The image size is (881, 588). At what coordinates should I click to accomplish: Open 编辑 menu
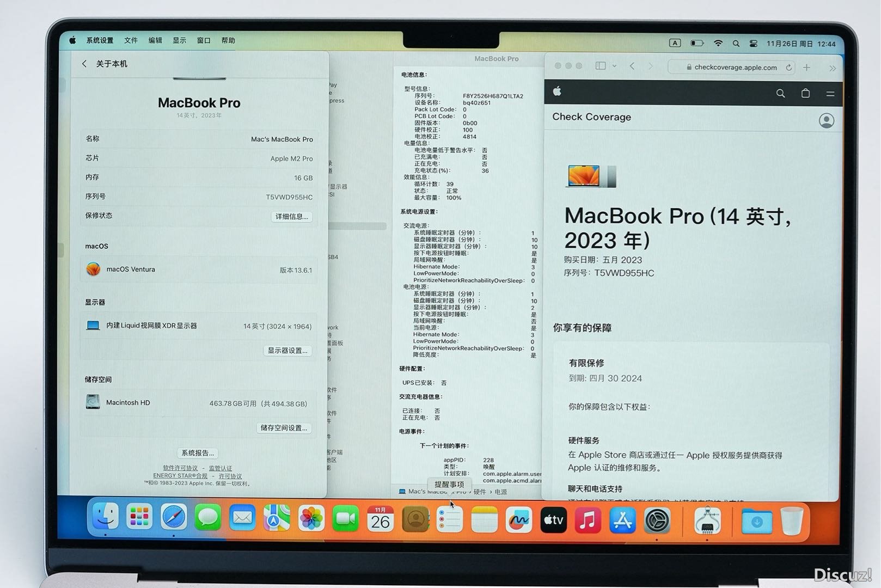(x=155, y=40)
